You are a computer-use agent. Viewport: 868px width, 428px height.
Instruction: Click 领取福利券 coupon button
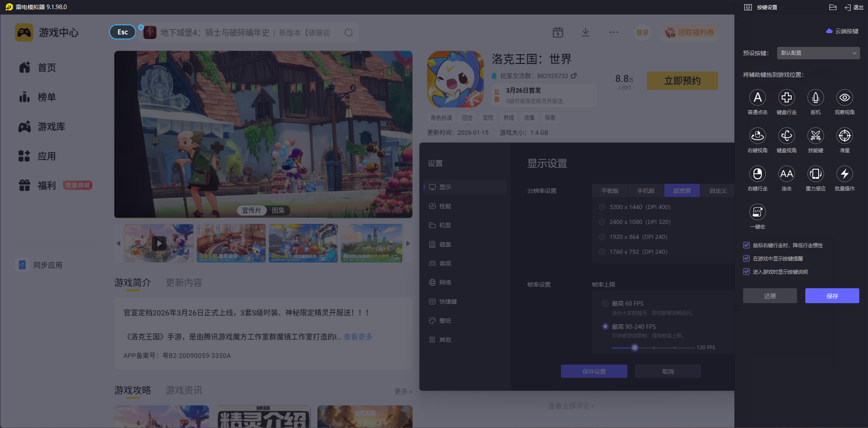689,32
